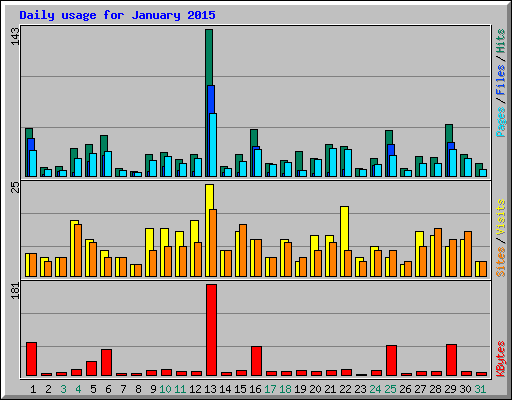
Task: Select green weekend day 17 label
Action: [x=270, y=389]
